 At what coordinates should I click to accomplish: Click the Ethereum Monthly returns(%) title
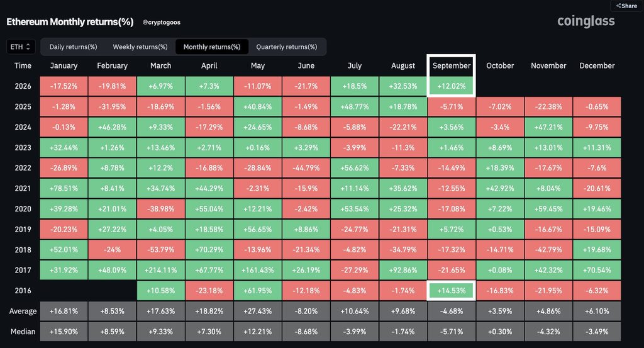pos(70,22)
